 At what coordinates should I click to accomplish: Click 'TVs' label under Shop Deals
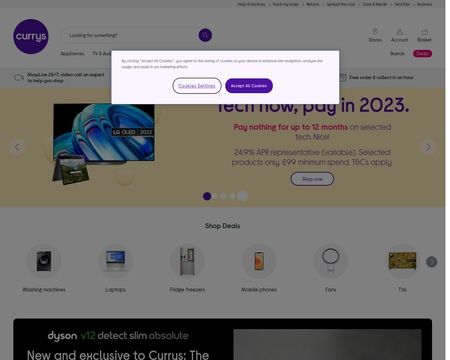(x=402, y=290)
